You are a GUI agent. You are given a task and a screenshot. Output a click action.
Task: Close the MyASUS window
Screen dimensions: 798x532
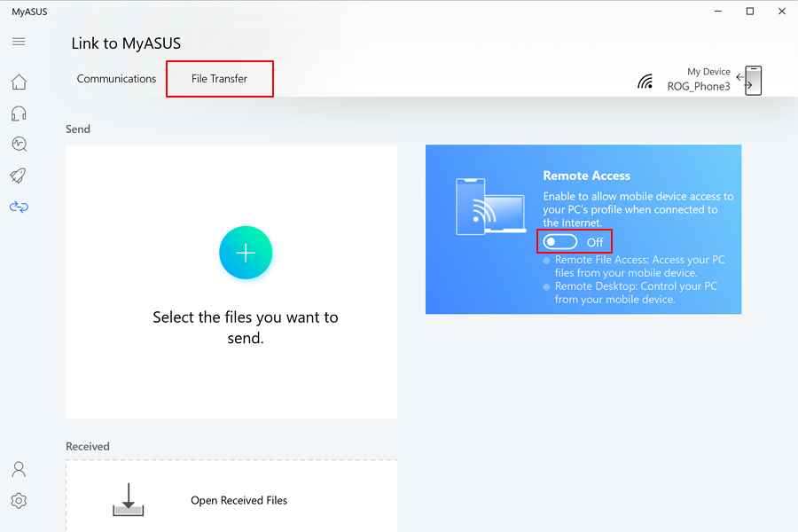[x=782, y=12]
